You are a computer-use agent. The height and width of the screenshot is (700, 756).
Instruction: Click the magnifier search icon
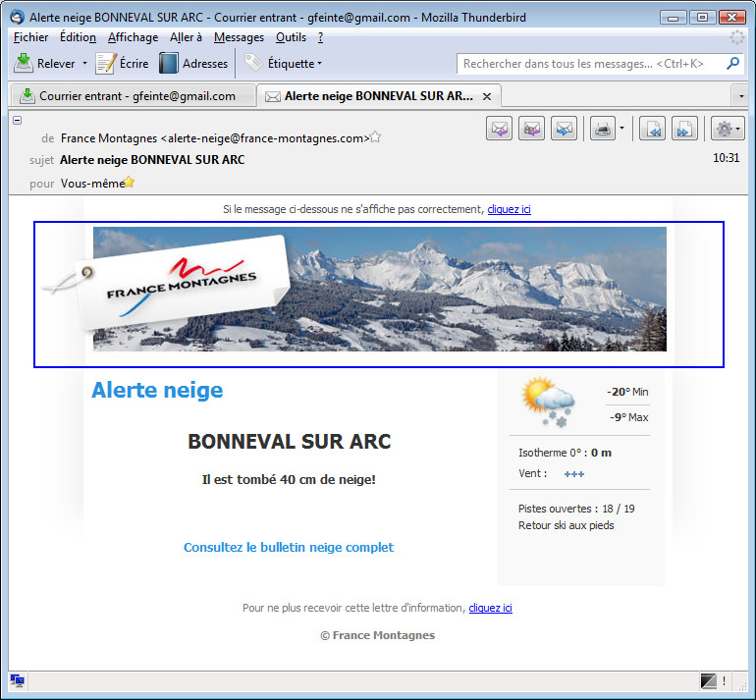(732, 63)
